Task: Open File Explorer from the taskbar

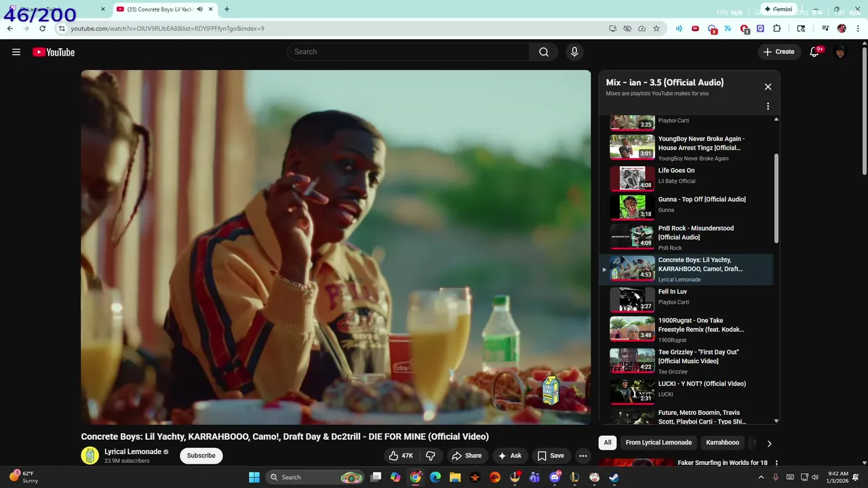Action: coord(455,477)
